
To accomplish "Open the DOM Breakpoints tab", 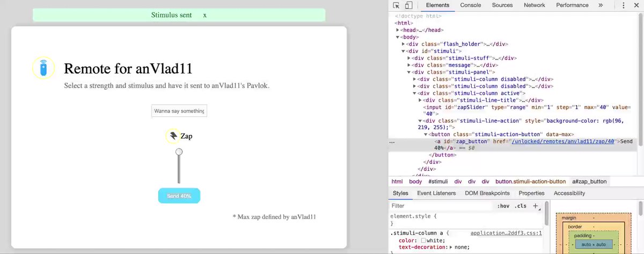I will [x=487, y=193].
